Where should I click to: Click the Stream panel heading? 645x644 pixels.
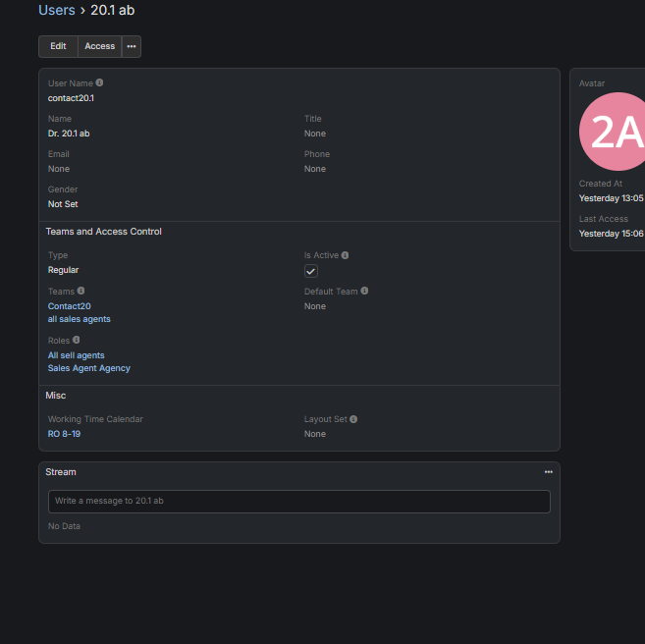61,472
